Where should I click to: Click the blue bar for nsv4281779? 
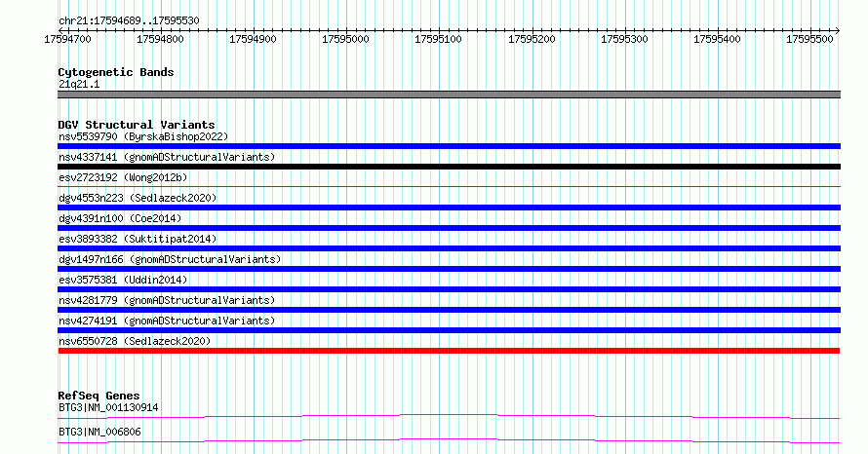point(449,310)
